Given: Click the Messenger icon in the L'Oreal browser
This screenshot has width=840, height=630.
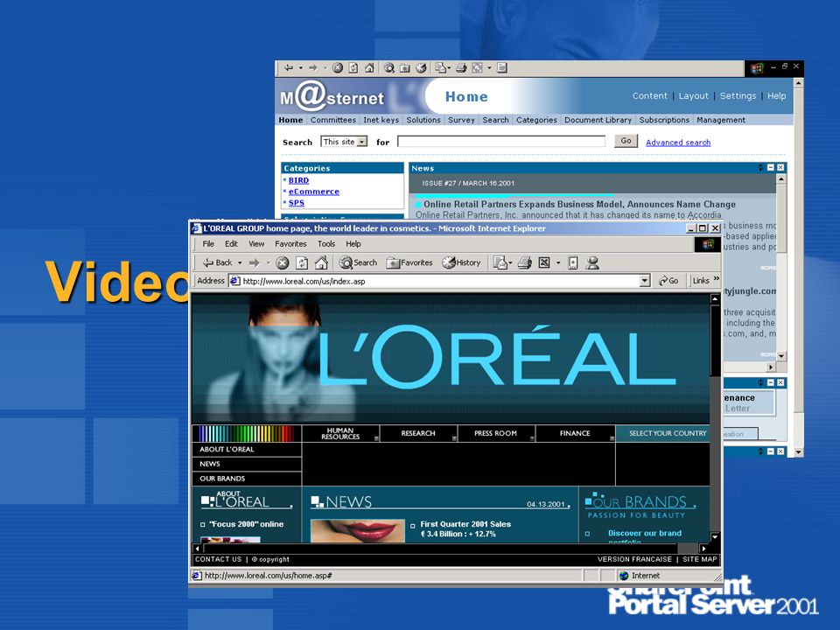Looking at the screenshot, I should tap(592, 262).
